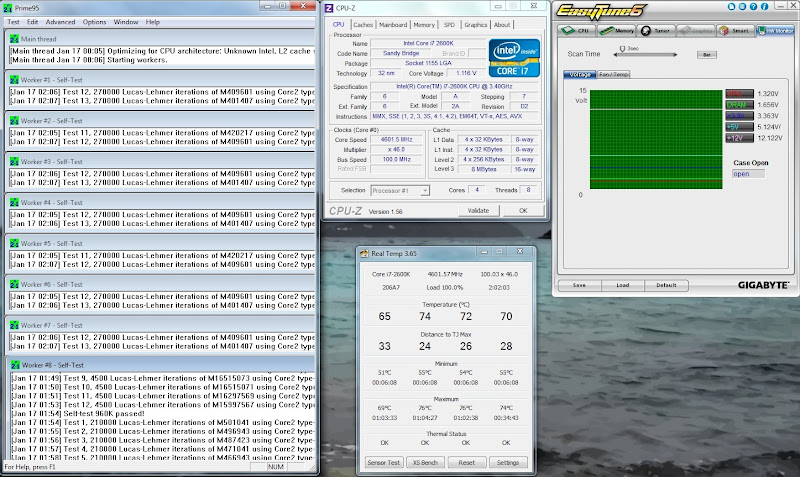Switch to the SPD tab in CPU-Z

[x=449, y=24]
